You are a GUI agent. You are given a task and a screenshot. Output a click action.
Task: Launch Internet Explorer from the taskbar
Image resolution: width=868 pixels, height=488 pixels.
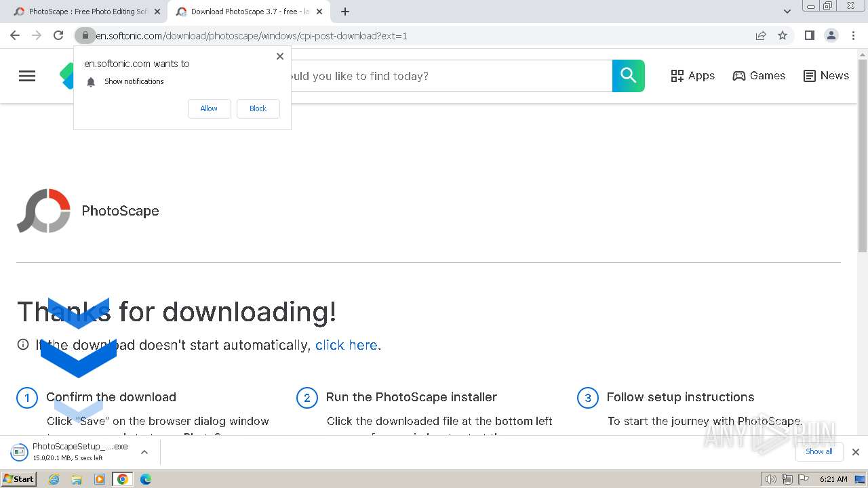pos(54,479)
